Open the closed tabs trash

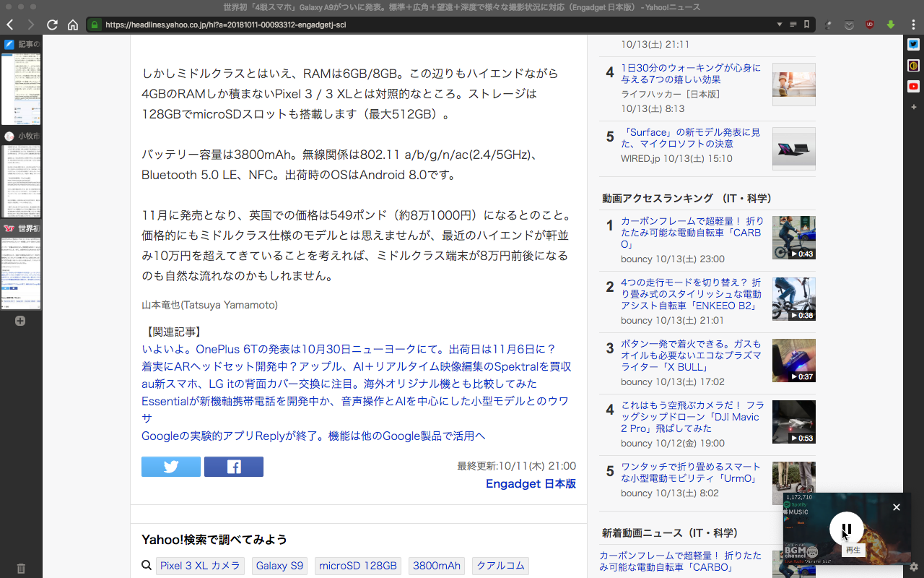[21, 569]
